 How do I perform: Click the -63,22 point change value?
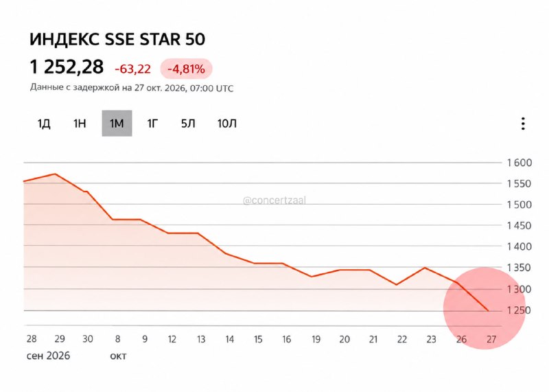click(132, 69)
